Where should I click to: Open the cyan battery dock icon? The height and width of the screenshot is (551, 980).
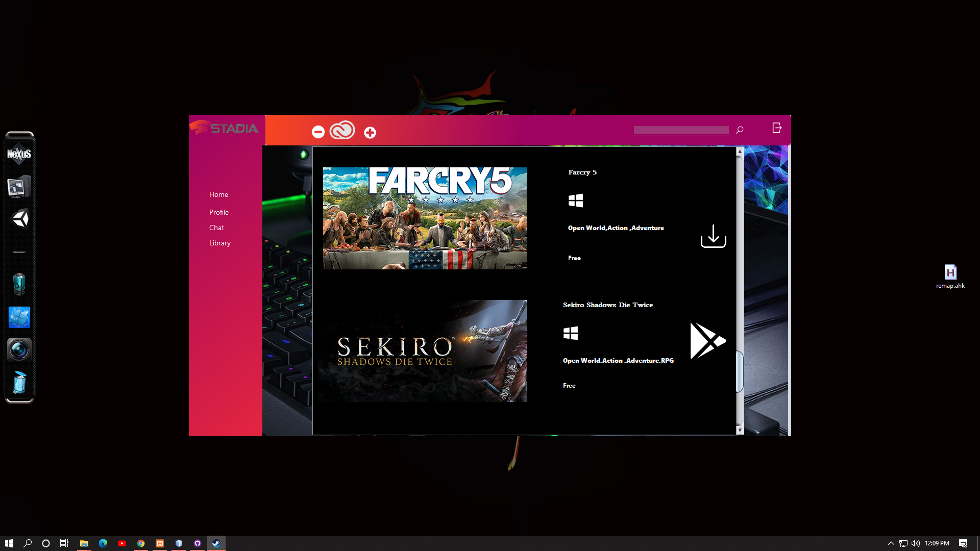pyautogui.click(x=19, y=284)
